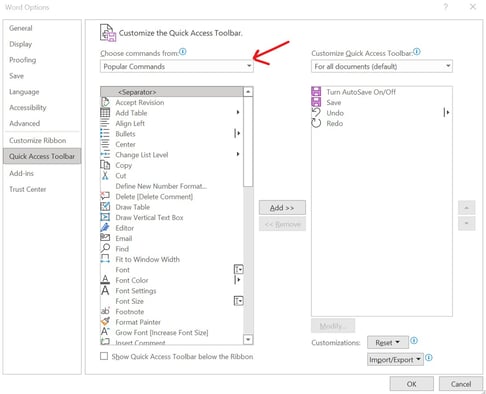
Task: Select the Draw Table pencil icon
Action: [105, 207]
